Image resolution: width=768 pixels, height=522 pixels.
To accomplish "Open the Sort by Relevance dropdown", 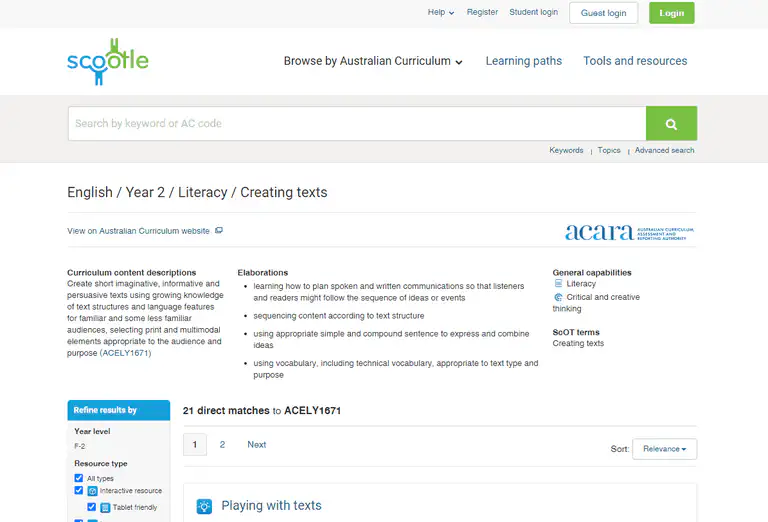I will pos(664,449).
